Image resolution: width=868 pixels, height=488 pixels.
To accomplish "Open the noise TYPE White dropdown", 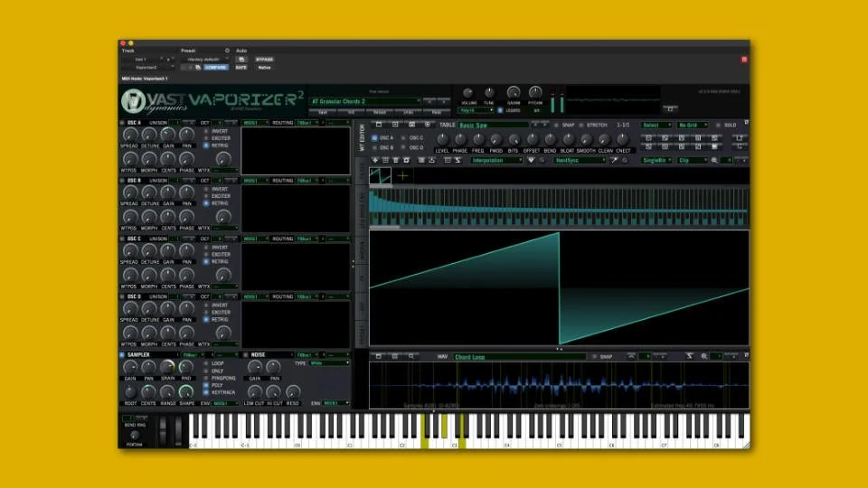I will [x=329, y=363].
